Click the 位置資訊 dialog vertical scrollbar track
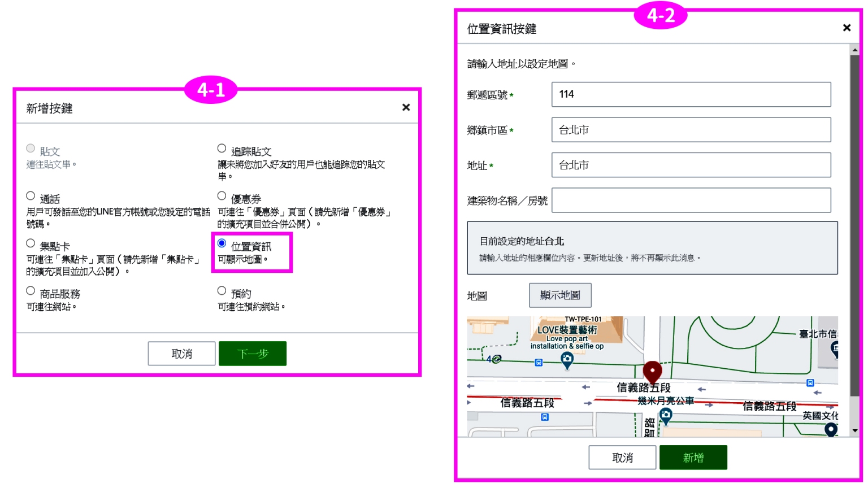This screenshot has width=868, height=488. [854, 226]
